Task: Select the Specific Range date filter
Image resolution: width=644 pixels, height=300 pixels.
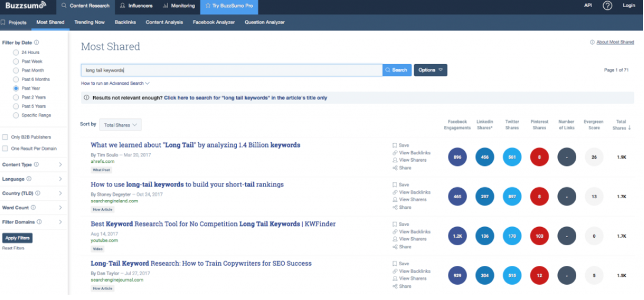Action: tap(15, 115)
